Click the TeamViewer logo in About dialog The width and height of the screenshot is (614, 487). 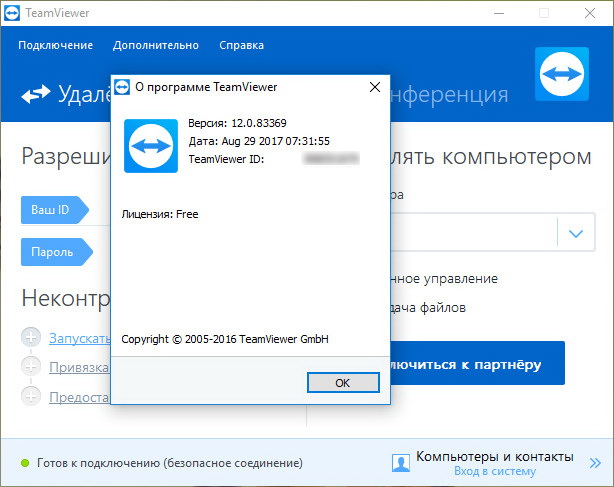tap(151, 146)
